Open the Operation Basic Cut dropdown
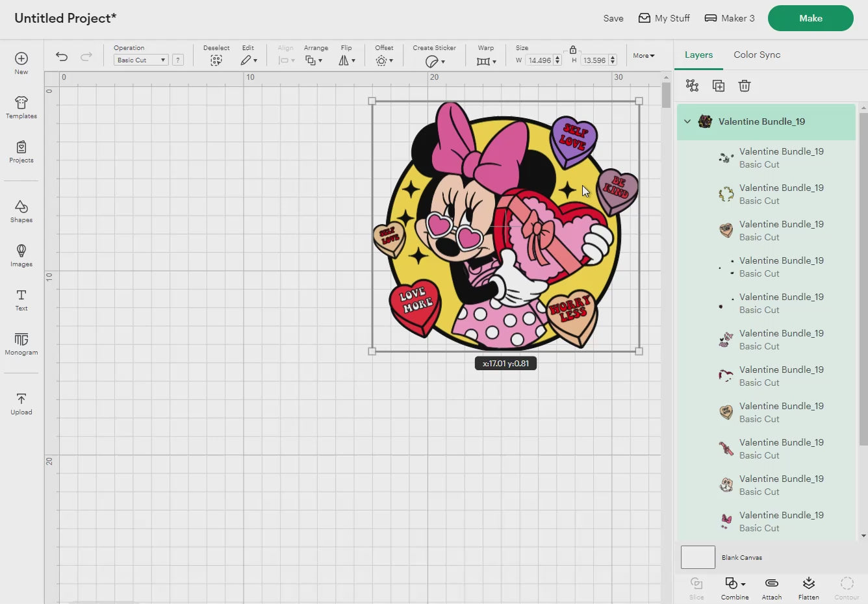868x604 pixels. point(141,60)
